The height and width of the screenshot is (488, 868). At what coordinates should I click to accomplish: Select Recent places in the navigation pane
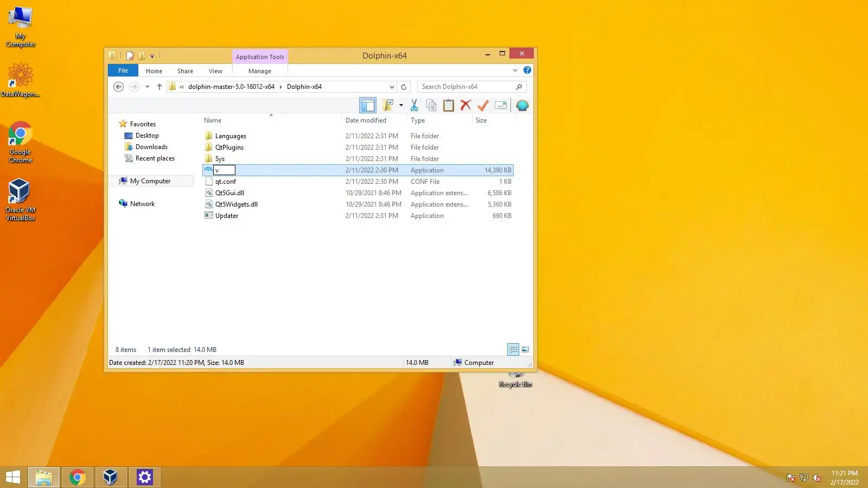tap(155, 158)
